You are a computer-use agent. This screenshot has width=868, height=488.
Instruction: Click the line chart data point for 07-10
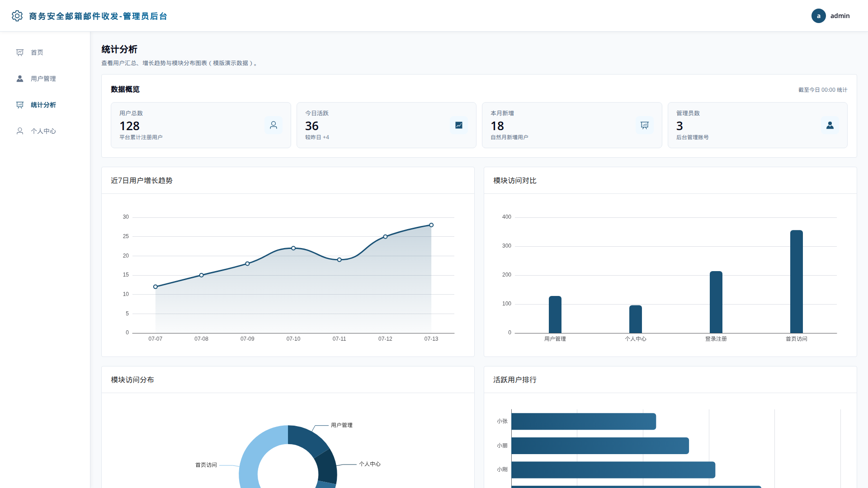293,249
